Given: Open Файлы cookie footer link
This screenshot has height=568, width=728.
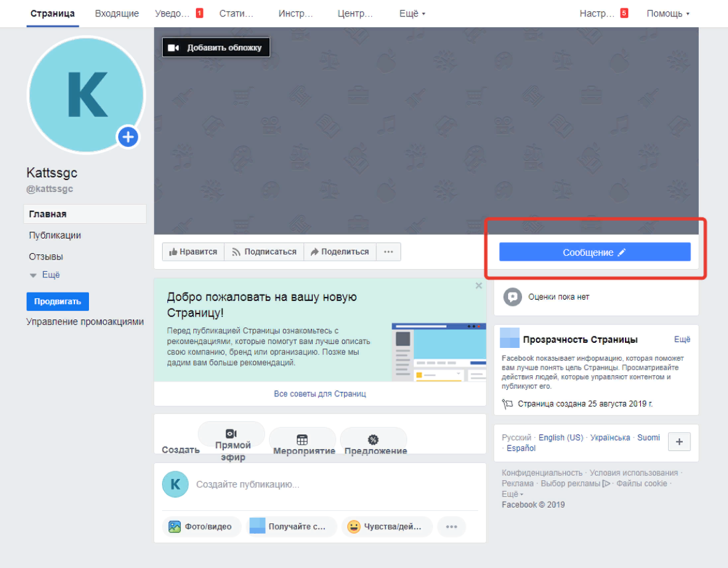Looking at the screenshot, I should point(642,483).
